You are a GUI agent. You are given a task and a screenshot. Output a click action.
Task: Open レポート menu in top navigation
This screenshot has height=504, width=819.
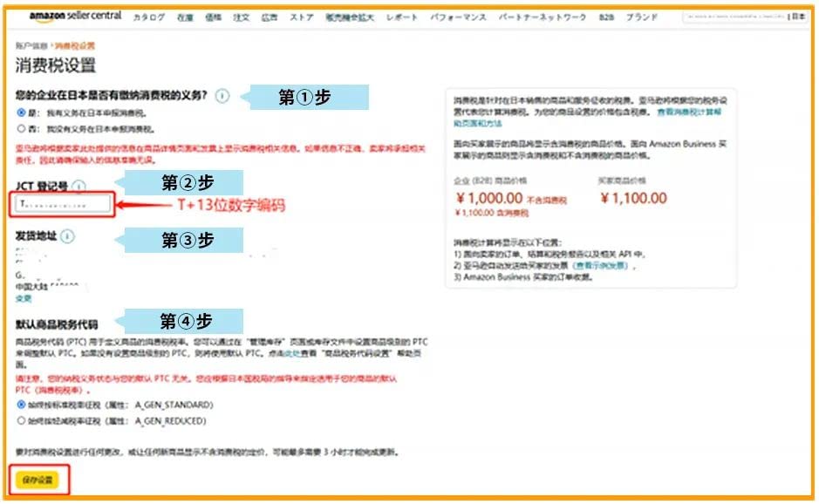(x=401, y=17)
